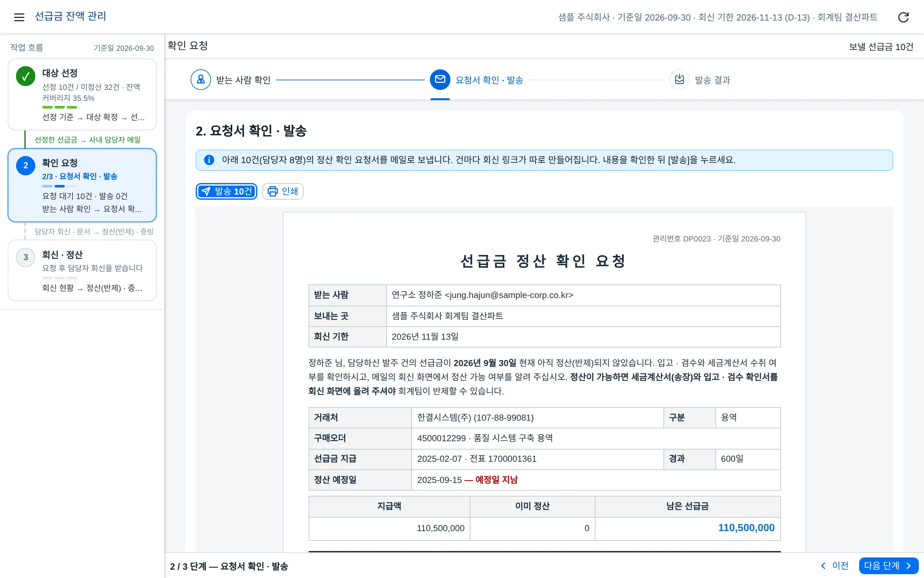Click the 담당자 회신 · 문서 → 정산(반제) label
924x578 pixels.
coord(94,231)
